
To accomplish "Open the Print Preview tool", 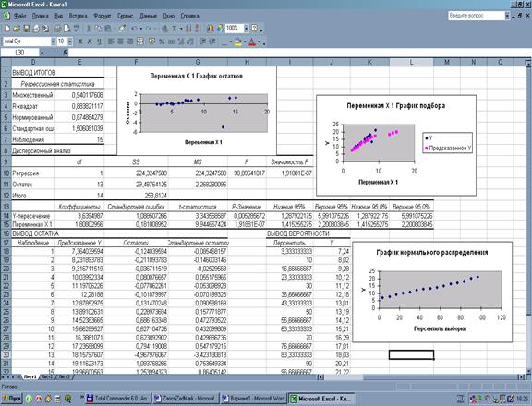I will point(66,29).
